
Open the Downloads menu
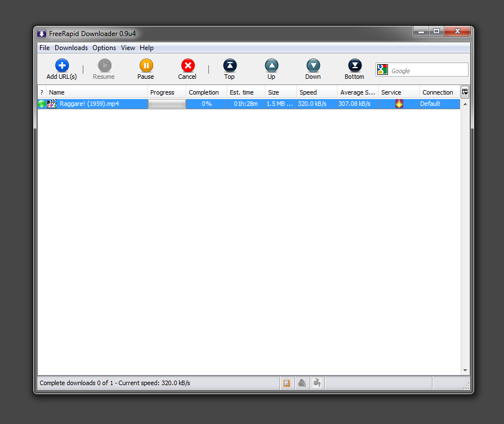pyautogui.click(x=71, y=48)
